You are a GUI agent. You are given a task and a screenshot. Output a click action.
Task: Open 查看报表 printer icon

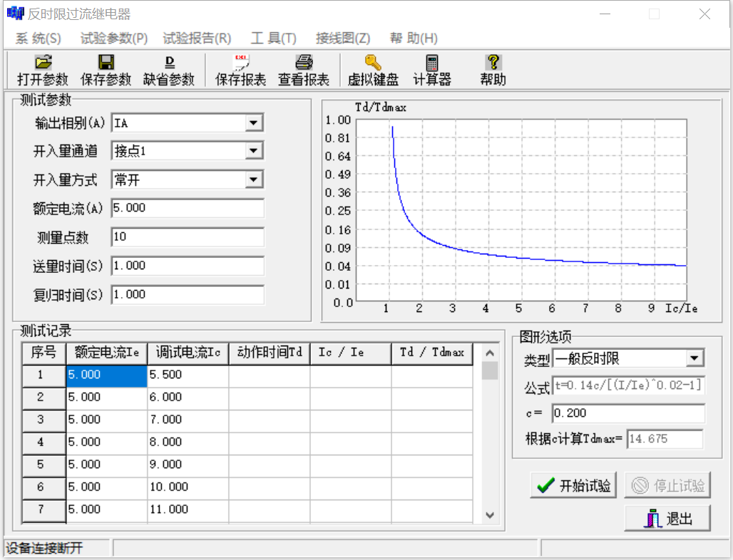(304, 63)
